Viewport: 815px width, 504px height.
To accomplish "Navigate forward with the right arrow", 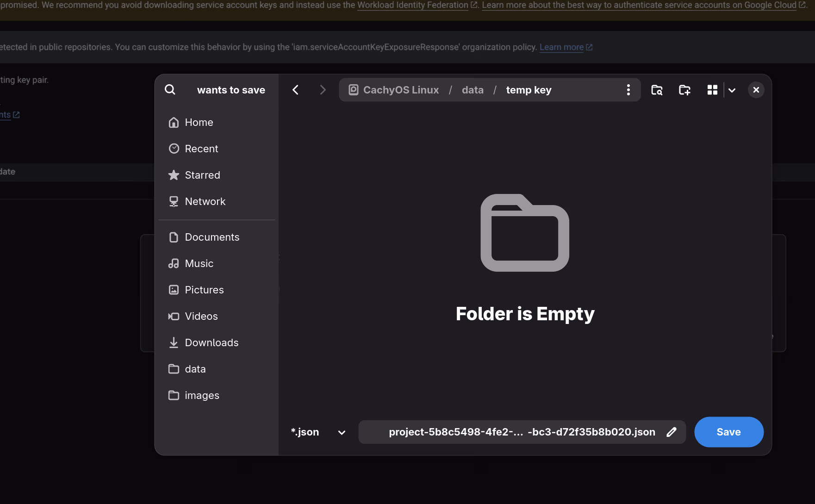I will click(x=323, y=89).
